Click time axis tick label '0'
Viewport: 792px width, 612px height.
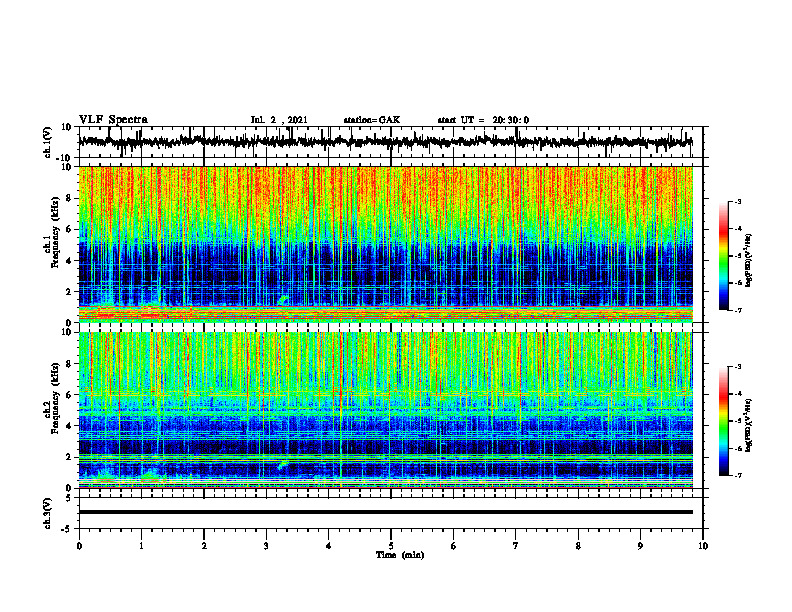(x=79, y=546)
